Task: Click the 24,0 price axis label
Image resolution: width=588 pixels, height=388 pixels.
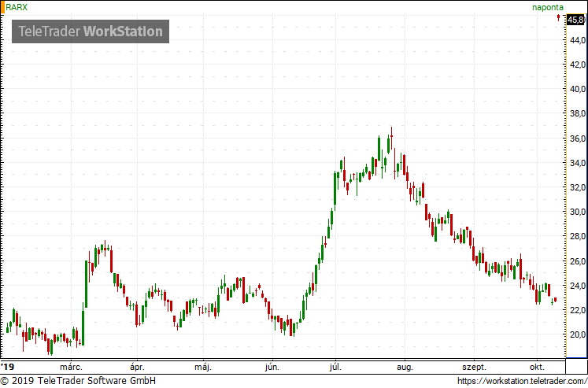Action: 578,286
